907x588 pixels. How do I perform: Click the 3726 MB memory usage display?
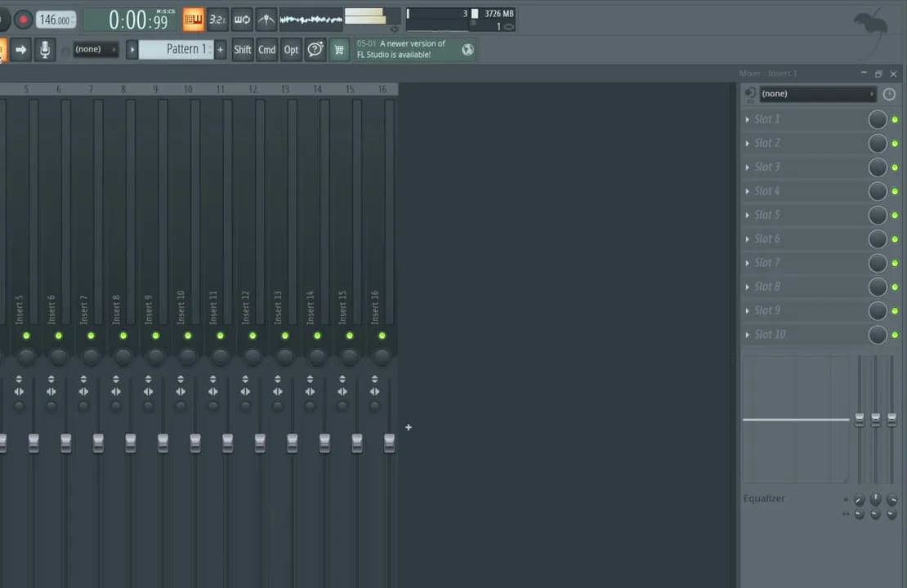click(x=498, y=13)
